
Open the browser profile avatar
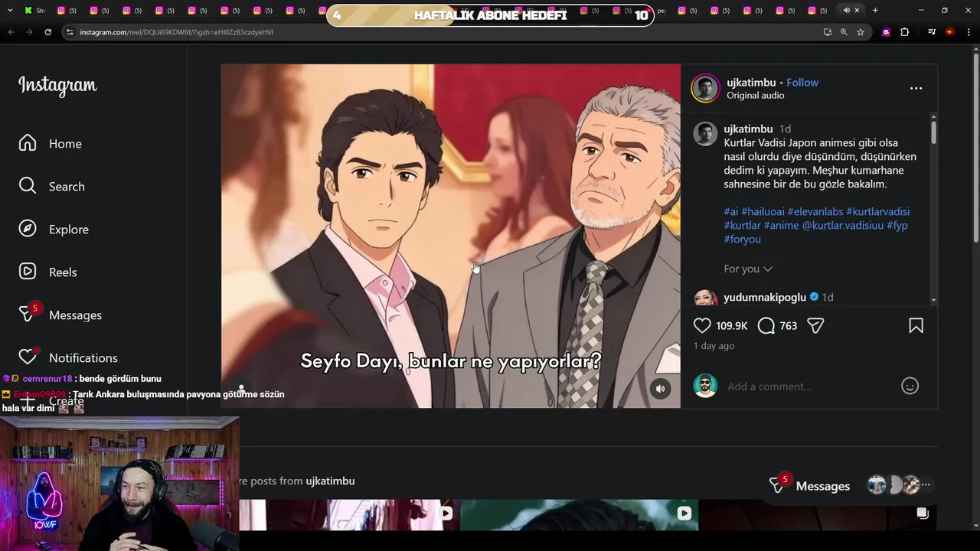950,32
